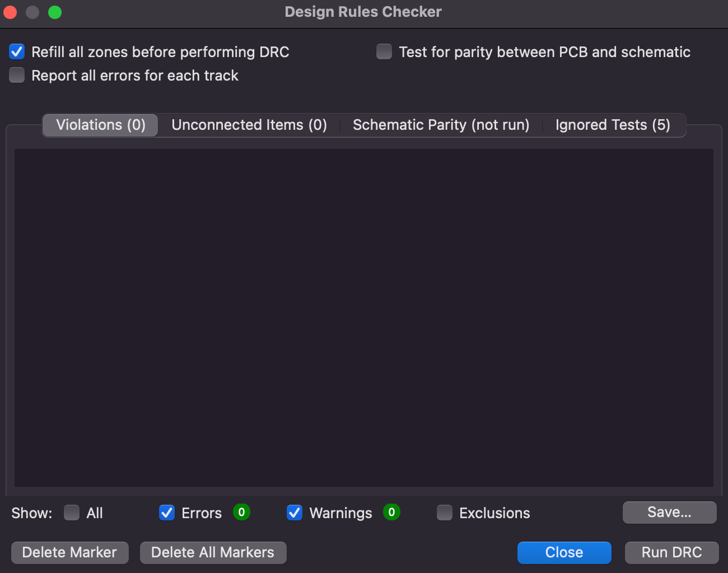Start the check with Run DRC
This screenshot has width=728, height=573.
point(671,552)
